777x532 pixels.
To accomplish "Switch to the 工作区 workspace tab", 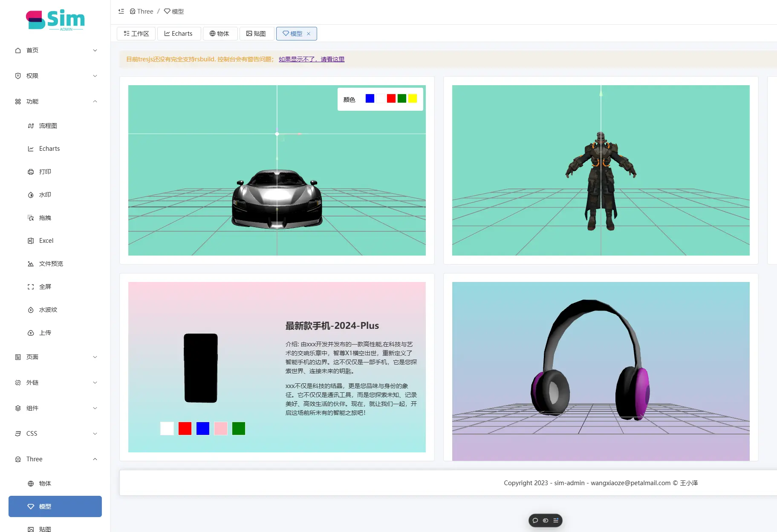I will pos(136,34).
